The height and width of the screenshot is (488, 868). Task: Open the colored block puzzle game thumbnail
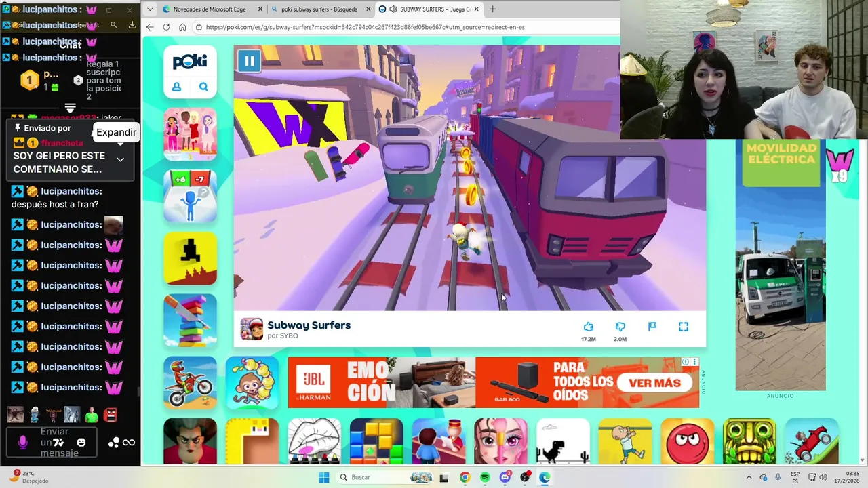click(376, 441)
